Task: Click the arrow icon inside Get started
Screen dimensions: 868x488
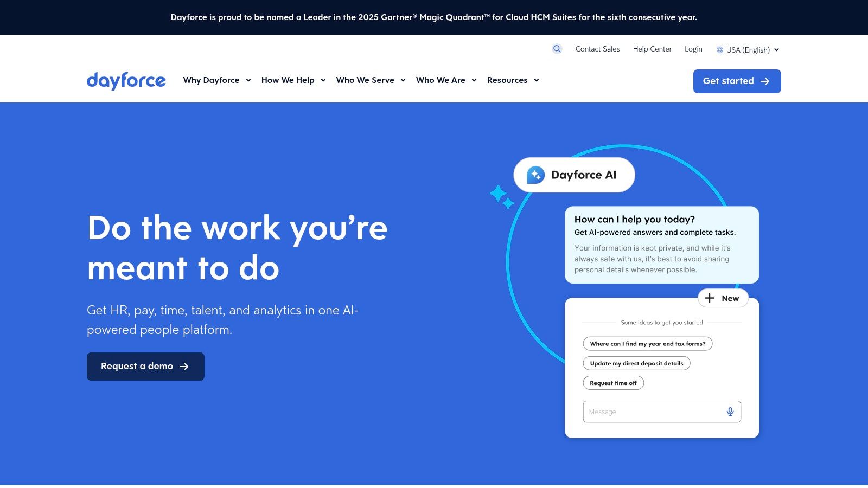Action: [765, 81]
